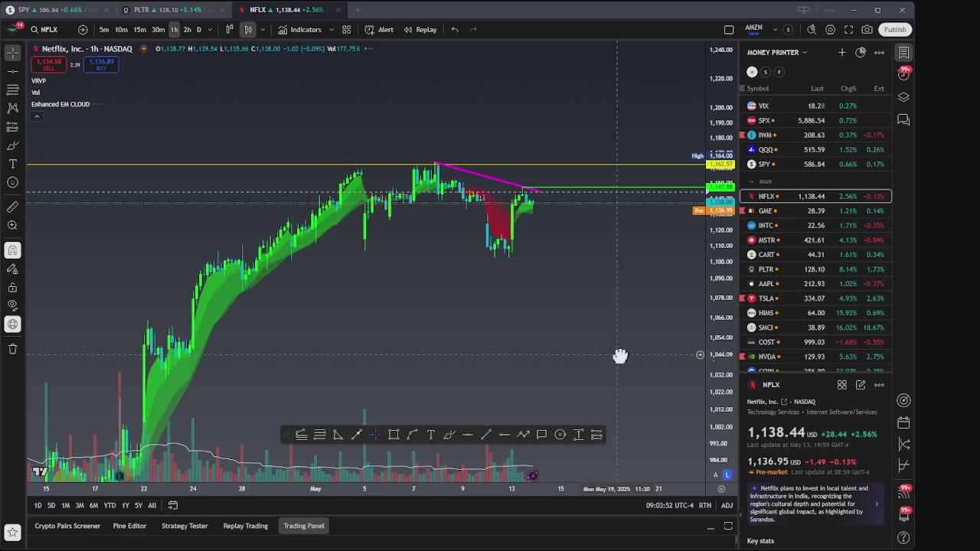Open indicator templates grid icon

click(x=346, y=29)
